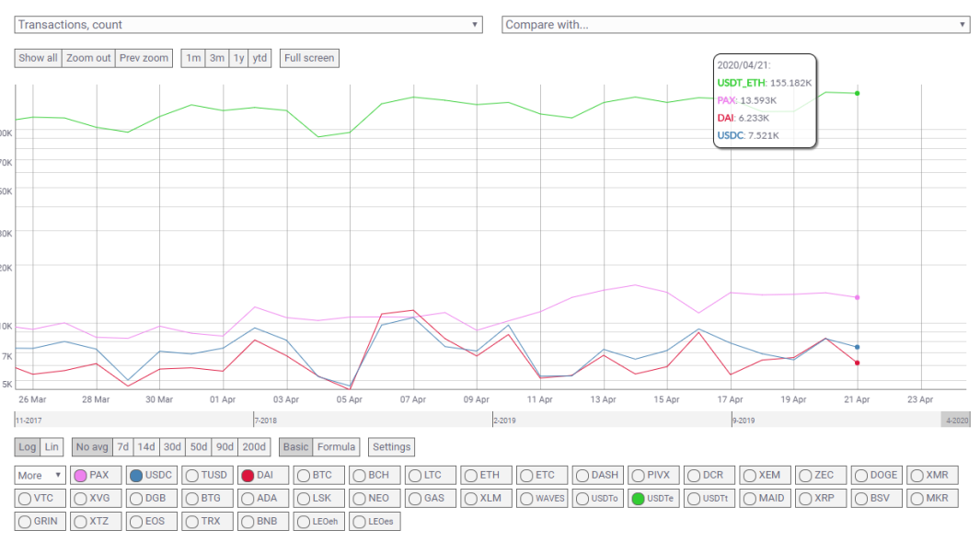Screen dimensions: 980x542
Task: Enable the BTC coin series
Action: (318, 475)
